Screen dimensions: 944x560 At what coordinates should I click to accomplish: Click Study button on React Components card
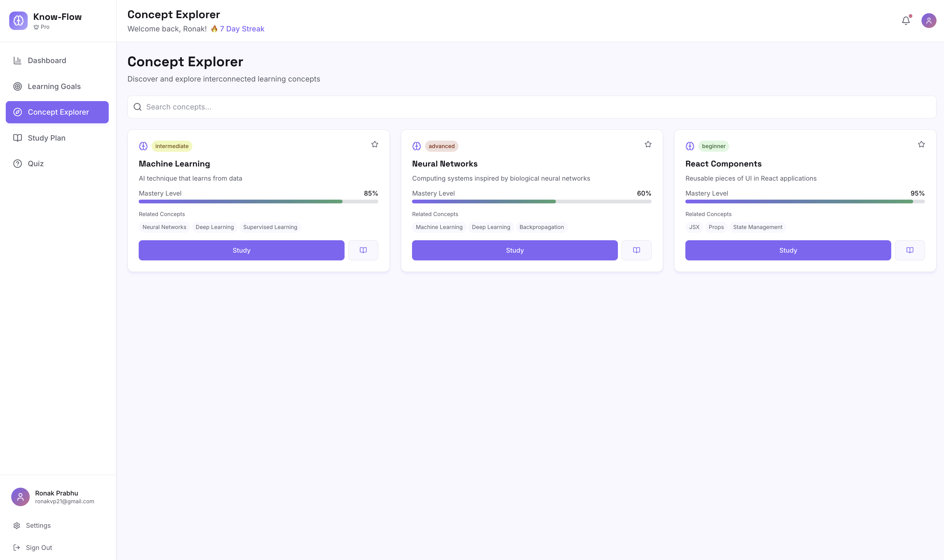pos(788,250)
